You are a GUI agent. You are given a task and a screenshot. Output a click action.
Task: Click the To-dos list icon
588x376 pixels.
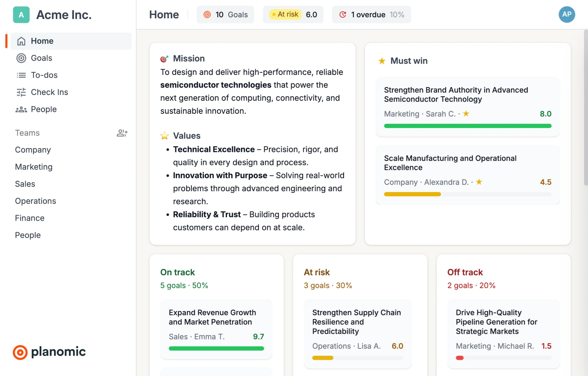21,75
